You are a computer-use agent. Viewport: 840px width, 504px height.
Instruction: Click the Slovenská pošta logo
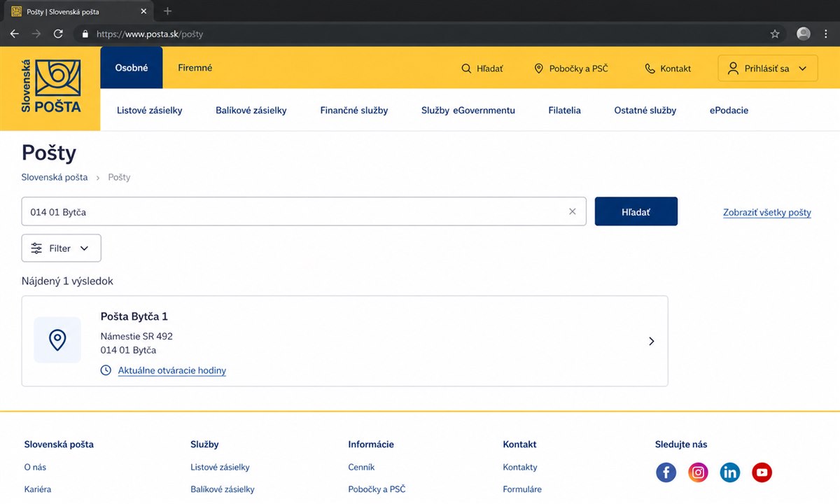[x=50, y=87]
